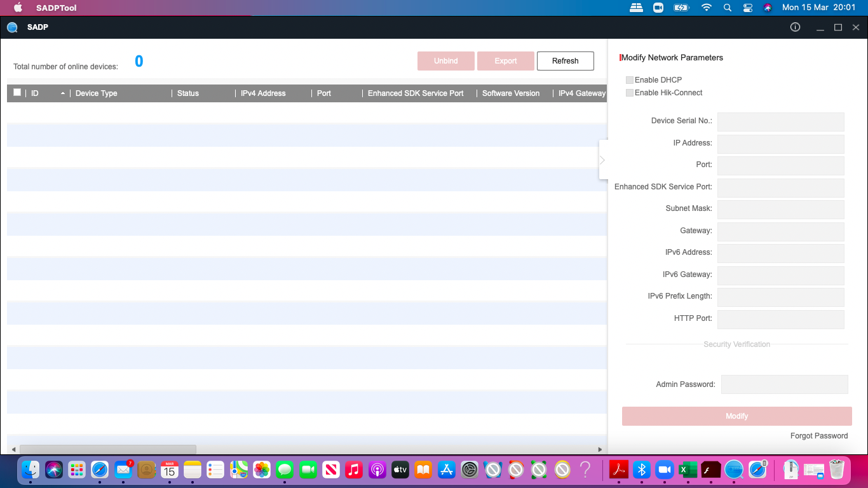Open Spotlight search in the menu bar

pos(726,8)
